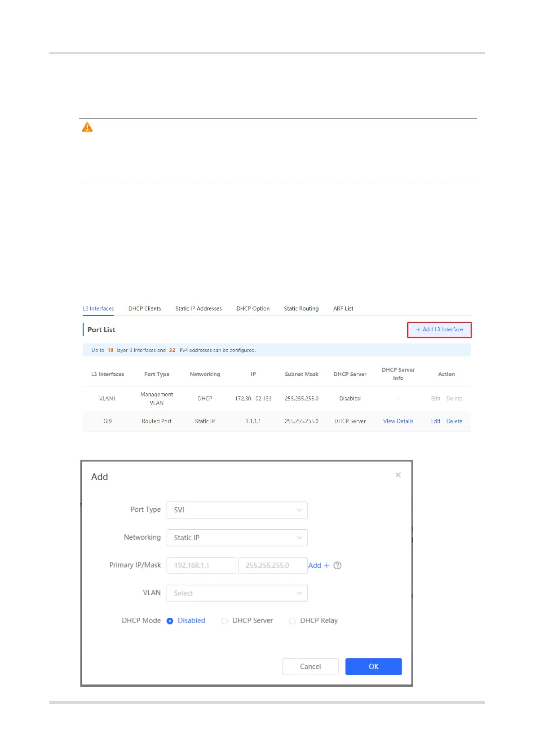Click the Primary IP field showing 192.168.1.1

coord(201,565)
